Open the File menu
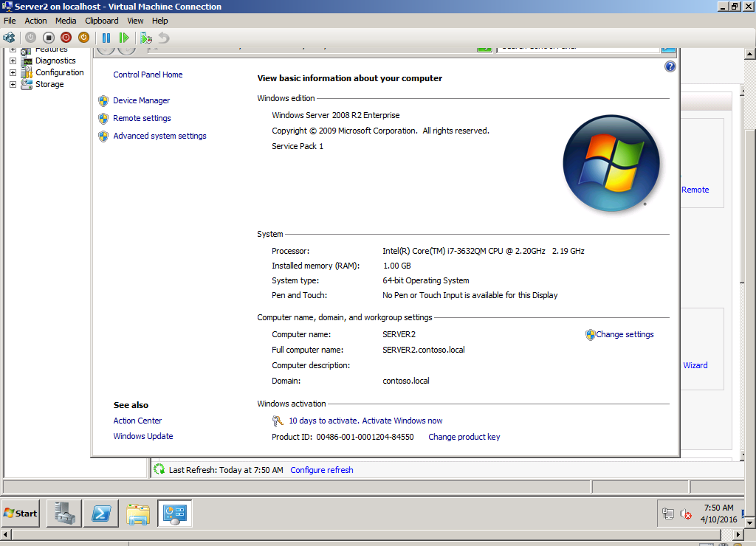The width and height of the screenshot is (756, 546). pyautogui.click(x=10, y=21)
